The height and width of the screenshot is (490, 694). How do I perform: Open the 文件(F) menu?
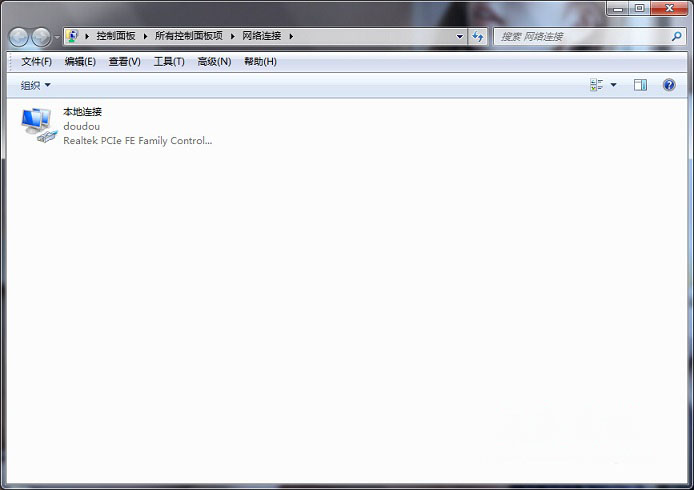(37, 62)
